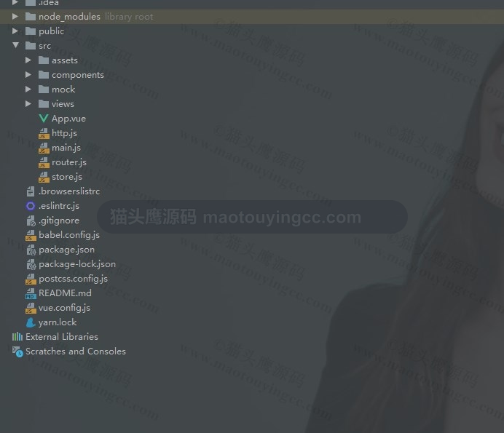504x433 pixels.
Task: Expand the views folder arrow
Action: click(28, 103)
